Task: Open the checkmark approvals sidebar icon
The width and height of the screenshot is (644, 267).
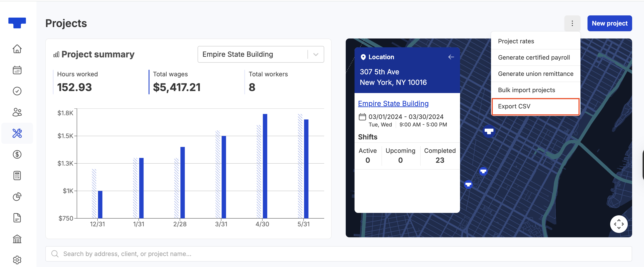Action: pyautogui.click(x=17, y=91)
